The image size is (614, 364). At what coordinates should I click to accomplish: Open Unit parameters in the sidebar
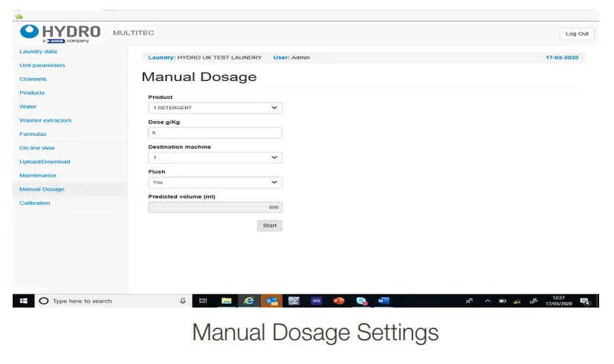click(x=42, y=65)
